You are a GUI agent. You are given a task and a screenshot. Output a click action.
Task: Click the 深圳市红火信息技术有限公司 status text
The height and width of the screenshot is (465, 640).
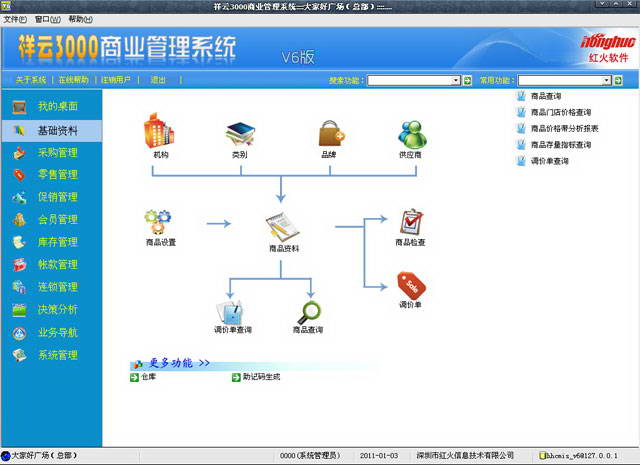pos(465,455)
